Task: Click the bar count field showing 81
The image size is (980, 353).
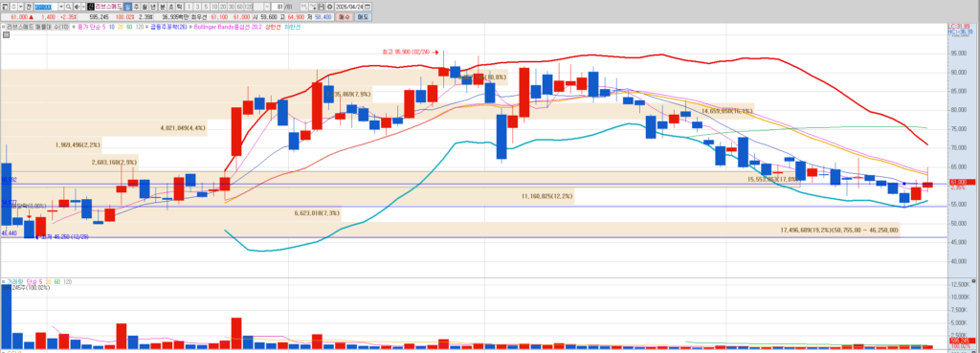Action: tap(278, 7)
